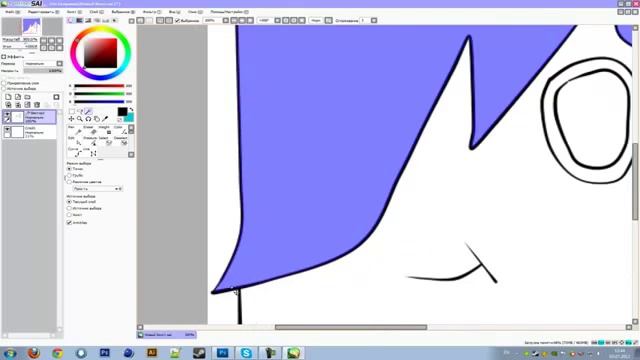Toggle the Anti-alias checkbox
Image resolution: width=640 pixels, height=360 pixels.
point(69,222)
